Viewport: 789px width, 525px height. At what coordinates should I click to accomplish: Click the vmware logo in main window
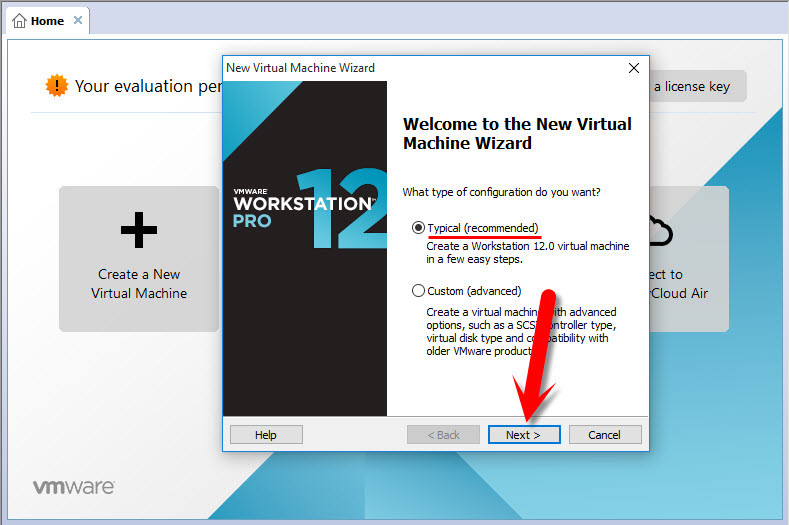tap(74, 487)
